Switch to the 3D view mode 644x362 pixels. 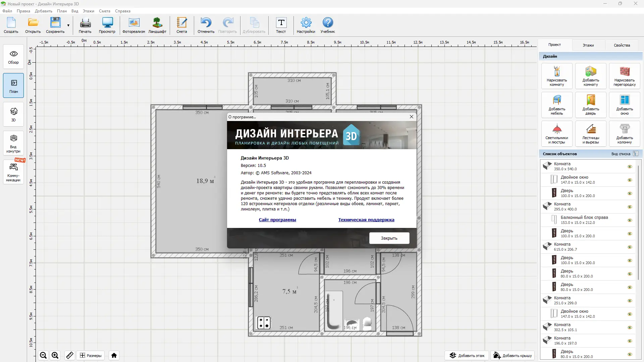click(13, 115)
